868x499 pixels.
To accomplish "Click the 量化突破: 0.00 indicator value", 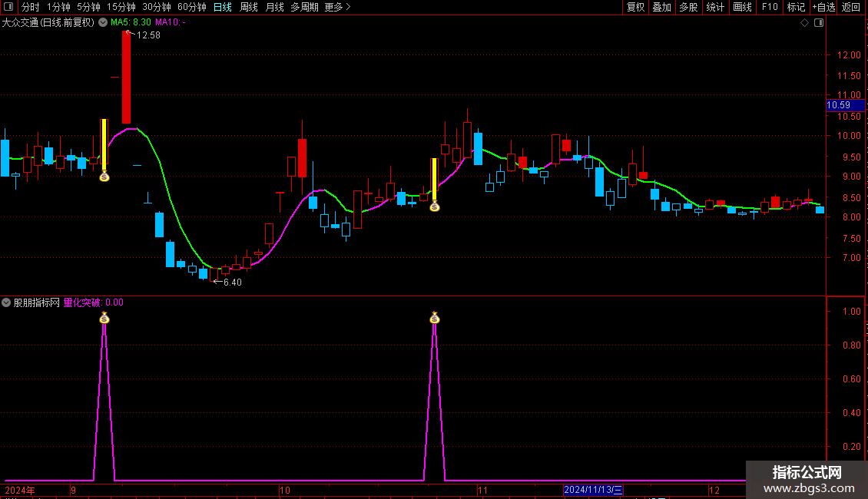I will (x=94, y=302).
